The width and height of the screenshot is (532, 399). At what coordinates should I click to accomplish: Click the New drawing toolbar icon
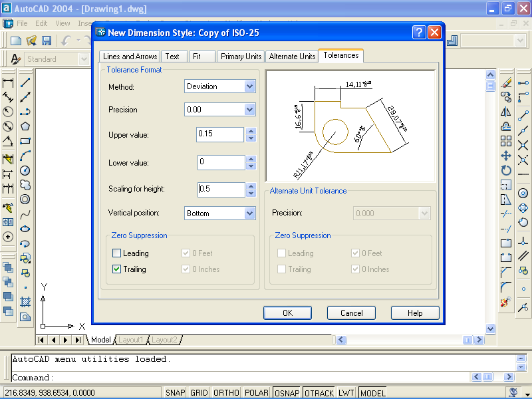[x=16, y=41]
